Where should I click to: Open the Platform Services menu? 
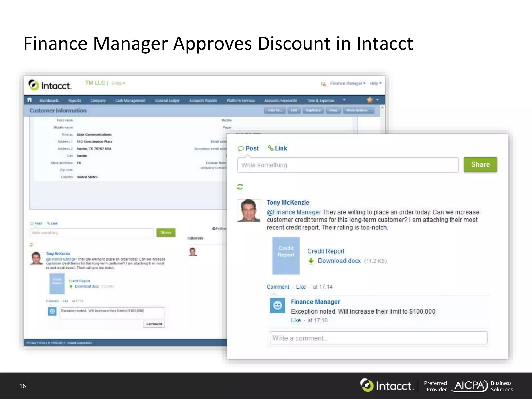pyautogui.click(x=241, y=101)
